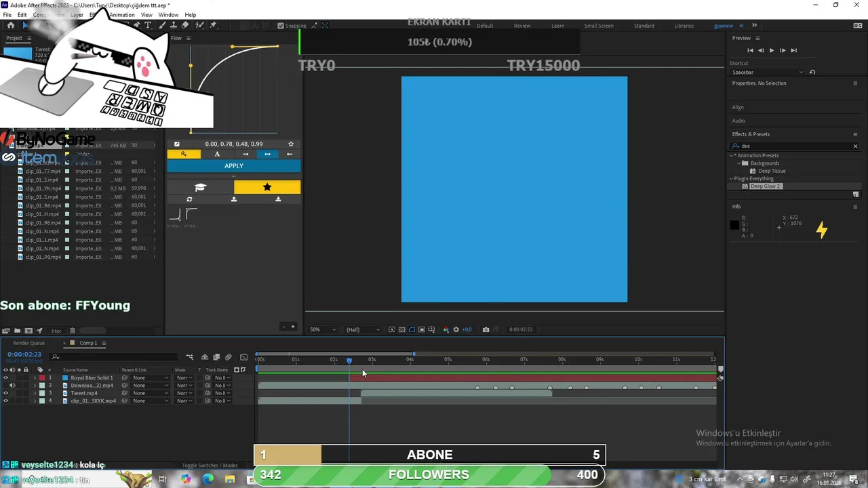Switch to the Libraries workspace
The image size is (868, 488).
tap(684, 26)
